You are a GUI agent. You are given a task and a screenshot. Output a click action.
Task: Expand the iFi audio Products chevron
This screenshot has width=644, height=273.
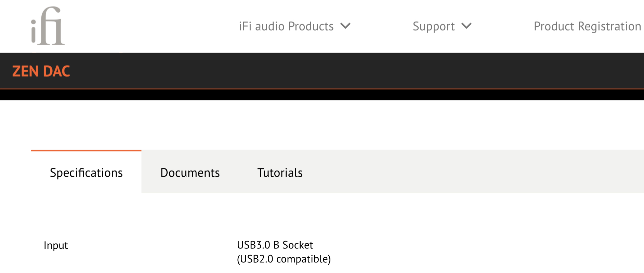click(345, 26)
